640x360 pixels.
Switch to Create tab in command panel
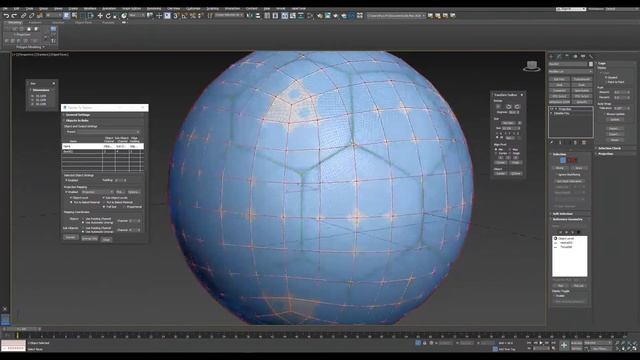click(x=551, y=56)
